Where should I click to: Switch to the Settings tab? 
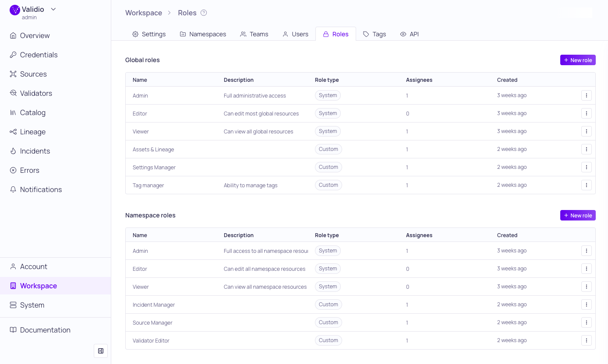149,34
